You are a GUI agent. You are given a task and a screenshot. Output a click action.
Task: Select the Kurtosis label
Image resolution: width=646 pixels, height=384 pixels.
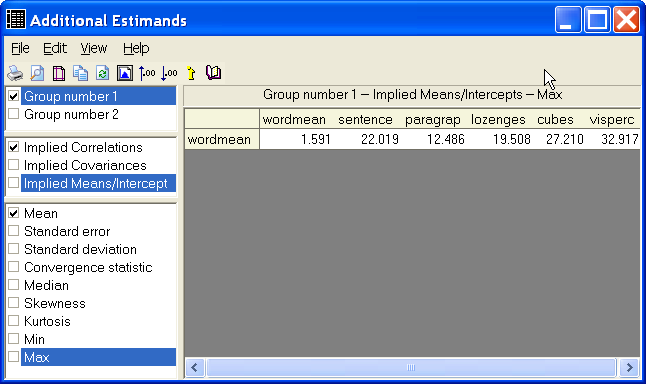point(47,321)
